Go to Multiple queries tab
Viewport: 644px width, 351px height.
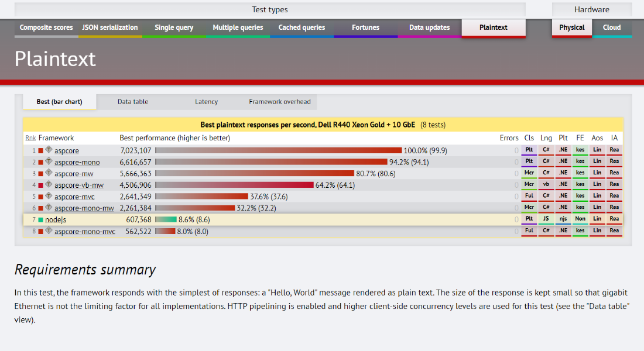pos(238,28)
